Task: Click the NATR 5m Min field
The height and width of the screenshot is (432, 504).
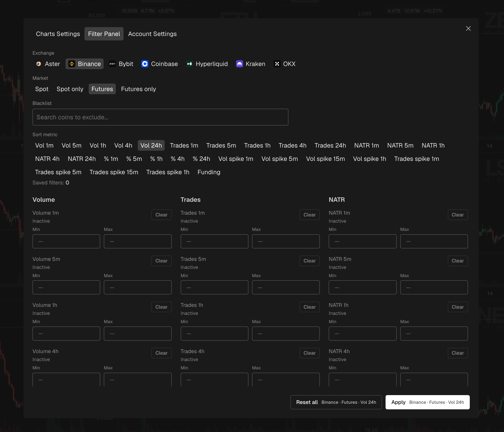Action: click(362, 287)
